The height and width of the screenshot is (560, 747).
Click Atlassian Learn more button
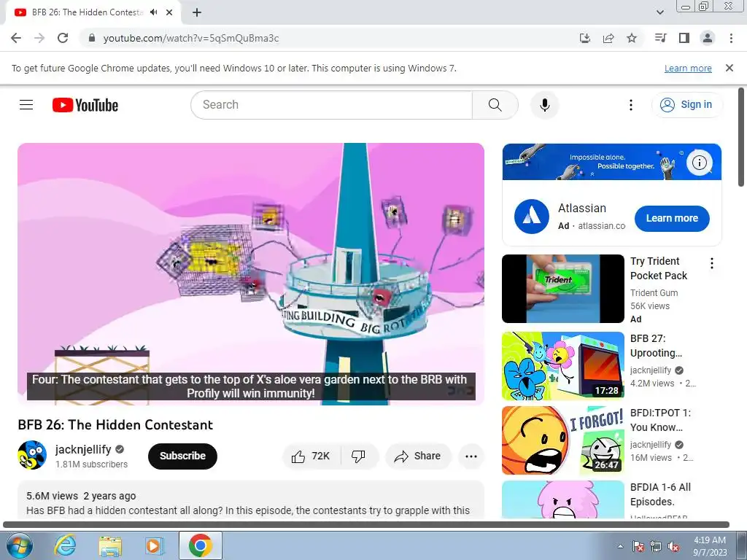tap(672, 218)
